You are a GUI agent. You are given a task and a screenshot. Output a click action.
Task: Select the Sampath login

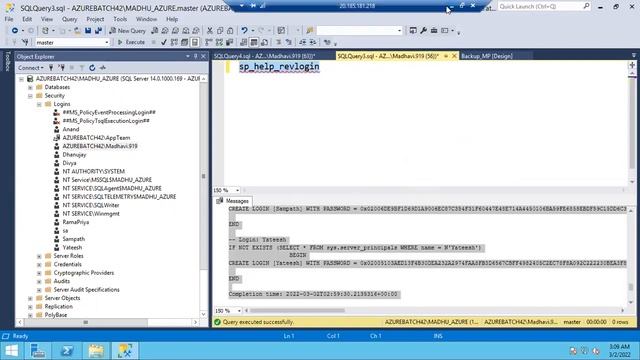[73, 239]
